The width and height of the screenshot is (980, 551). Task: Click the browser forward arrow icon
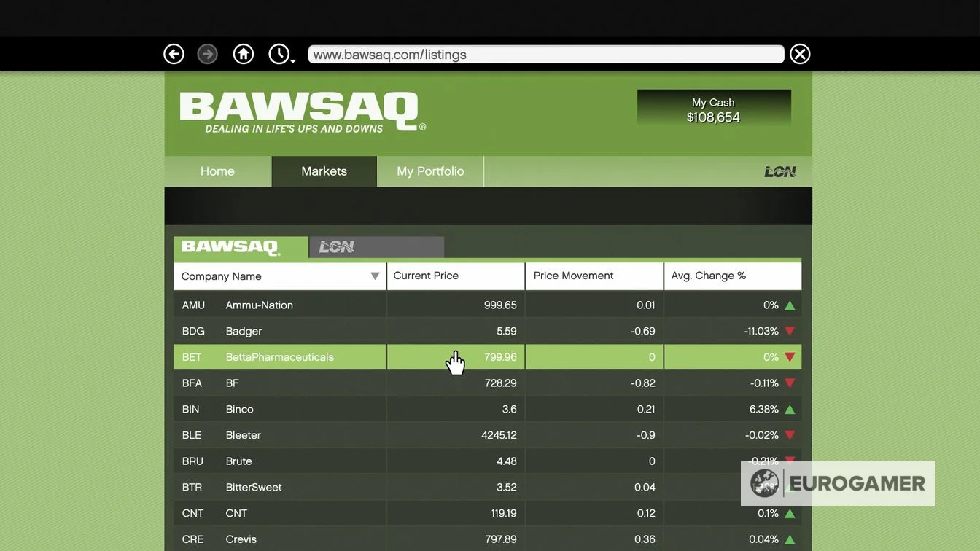click(208, 54)
